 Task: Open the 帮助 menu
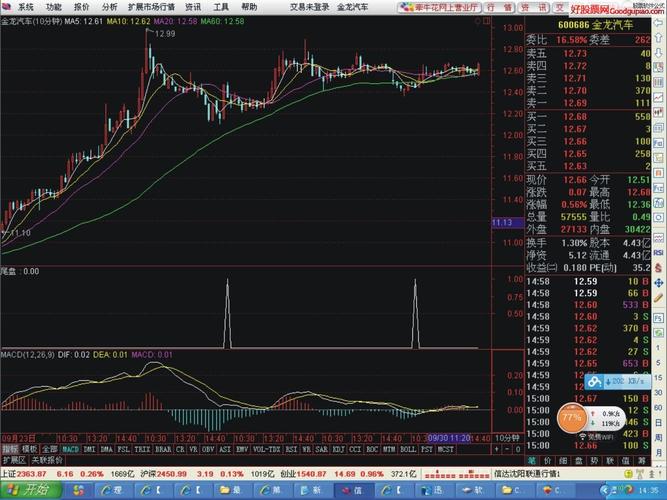pos(249,7)
